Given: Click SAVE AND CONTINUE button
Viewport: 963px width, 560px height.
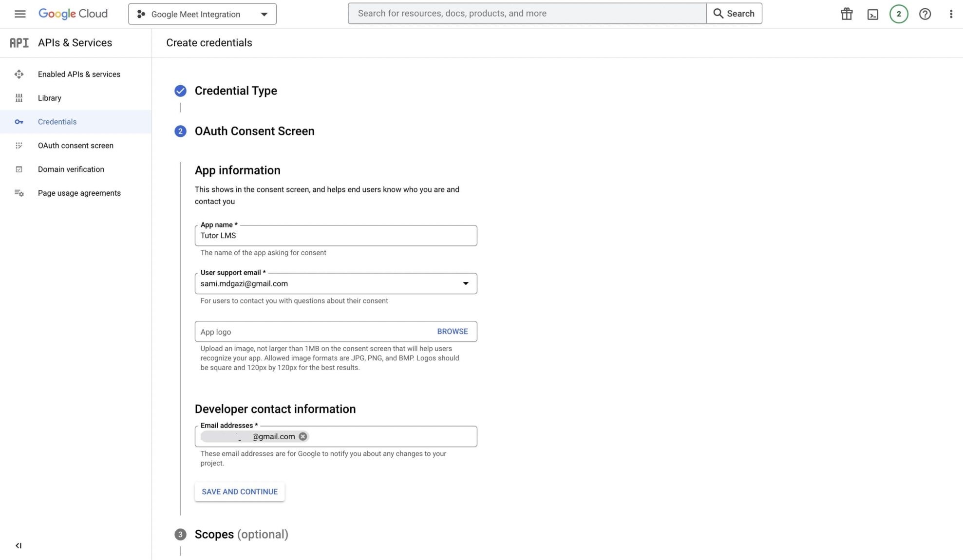Looking at the screenshot, I should (x=240, y=492).
